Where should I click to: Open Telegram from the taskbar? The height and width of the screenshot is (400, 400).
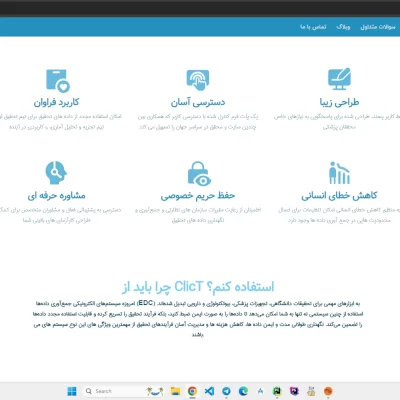(x=226, y=391)
